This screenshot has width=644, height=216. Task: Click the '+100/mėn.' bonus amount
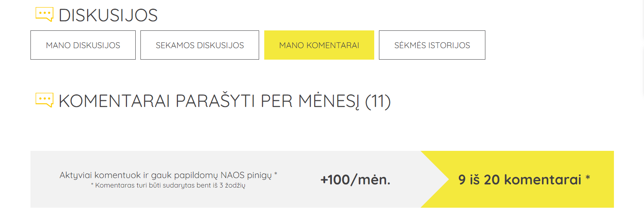[x=355, y=180]
